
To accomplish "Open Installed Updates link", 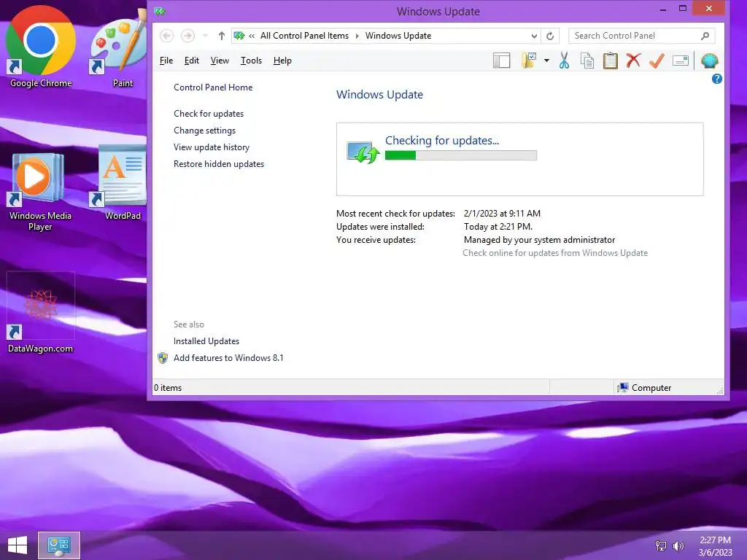I will click(206, 341).
